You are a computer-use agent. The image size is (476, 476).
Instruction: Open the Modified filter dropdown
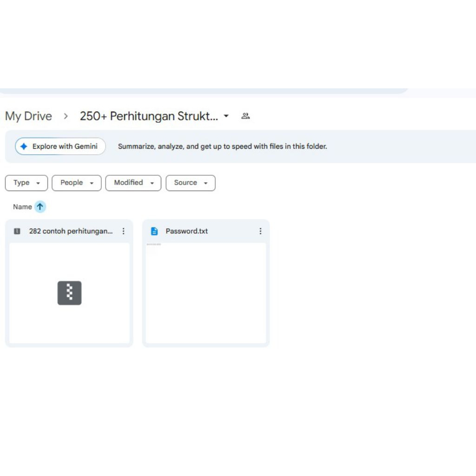tap(133, 183)
